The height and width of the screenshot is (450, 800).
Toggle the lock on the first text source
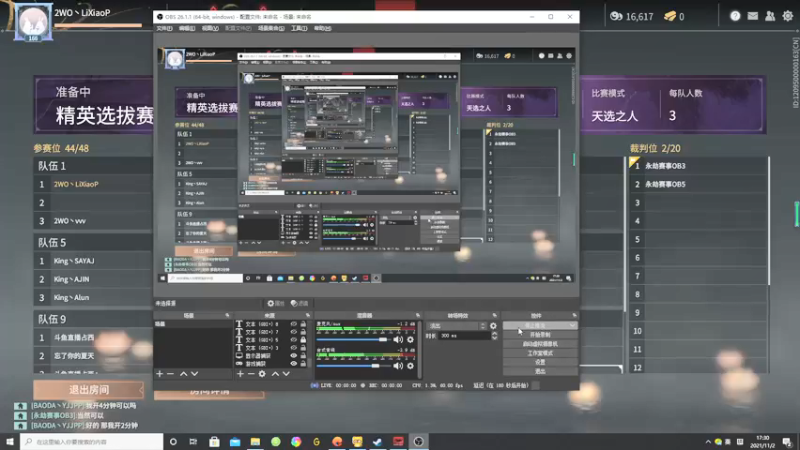(303, 324)
